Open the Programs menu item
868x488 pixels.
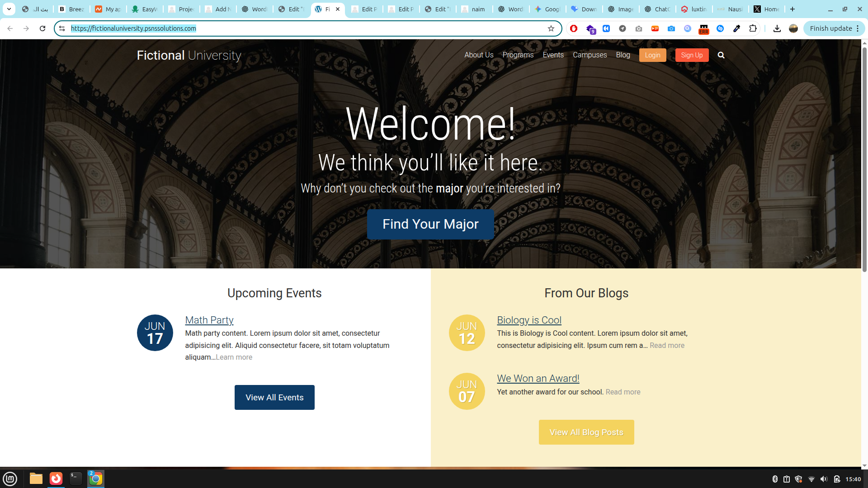tap(518, 55)
